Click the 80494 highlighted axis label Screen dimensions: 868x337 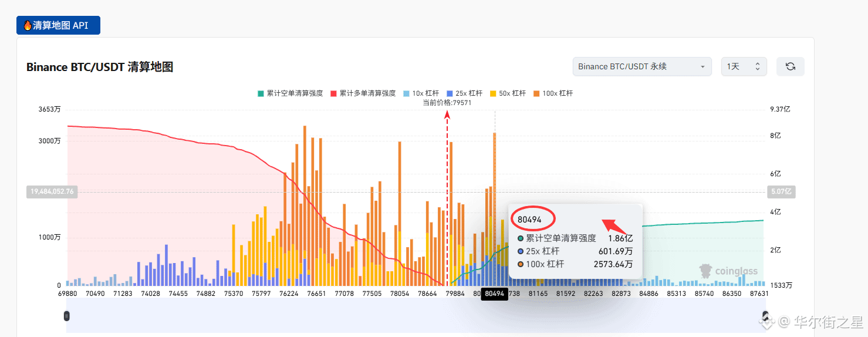[x=495, y=294]
